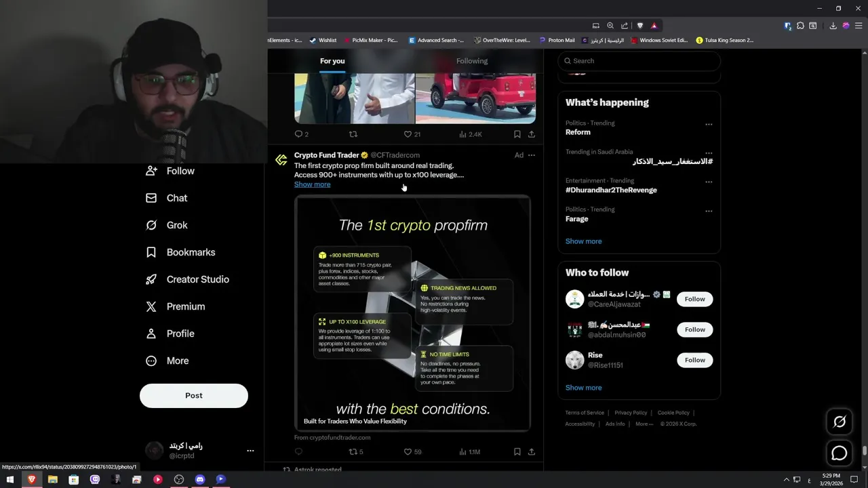Open Bookmarks in the left sidebar
This screenshot has height=488, width=868.
pyautogui.click(x=180, y=252)
